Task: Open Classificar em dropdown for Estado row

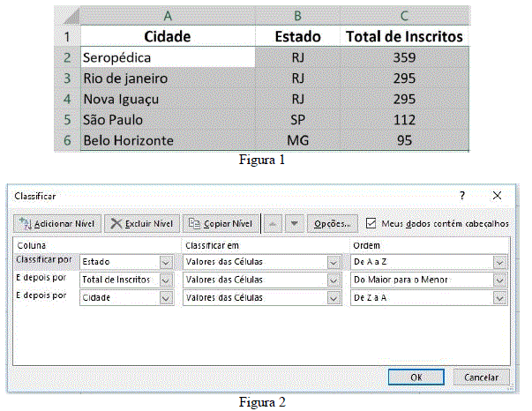Action: pos(333,262)
